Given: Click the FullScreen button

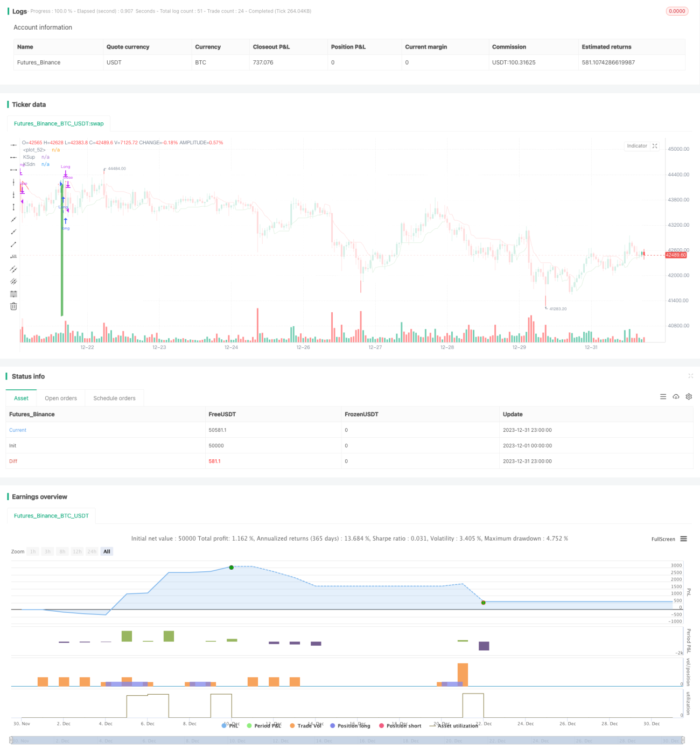Looking at the screenshot, I should coord(663,539).
